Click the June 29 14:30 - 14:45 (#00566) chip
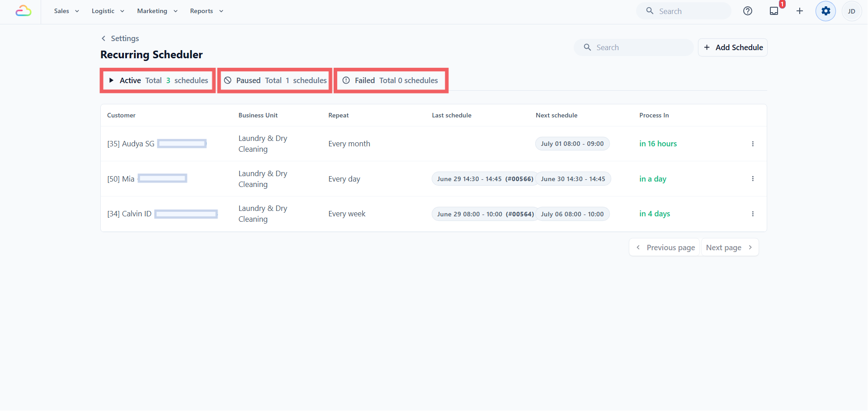Image resolution: width=868 pixels, height=411 pixels. (485, 179)
